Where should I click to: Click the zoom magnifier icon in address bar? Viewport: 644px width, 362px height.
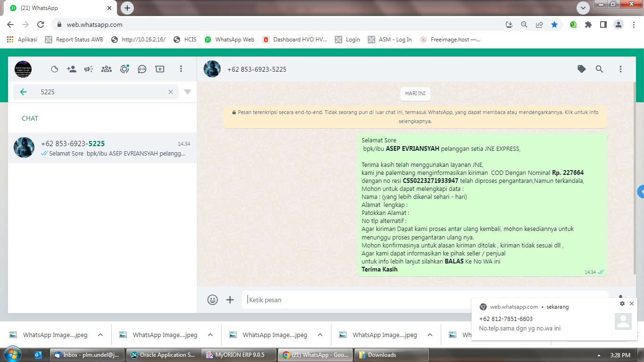coord(524,25)
